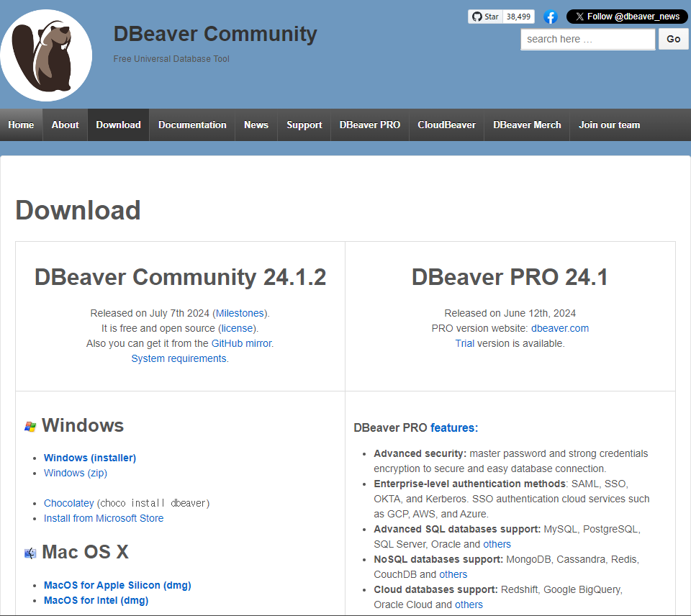Focus the search here input field
The height and width of the screenshot is (616, 691).
(x=587, y=39)
